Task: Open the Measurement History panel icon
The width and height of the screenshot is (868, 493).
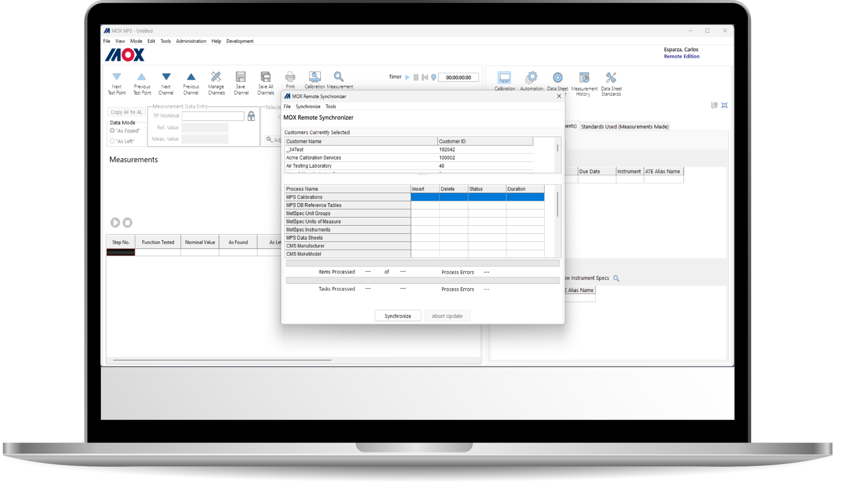Action: pyautogui.click(x=584, y=78)
